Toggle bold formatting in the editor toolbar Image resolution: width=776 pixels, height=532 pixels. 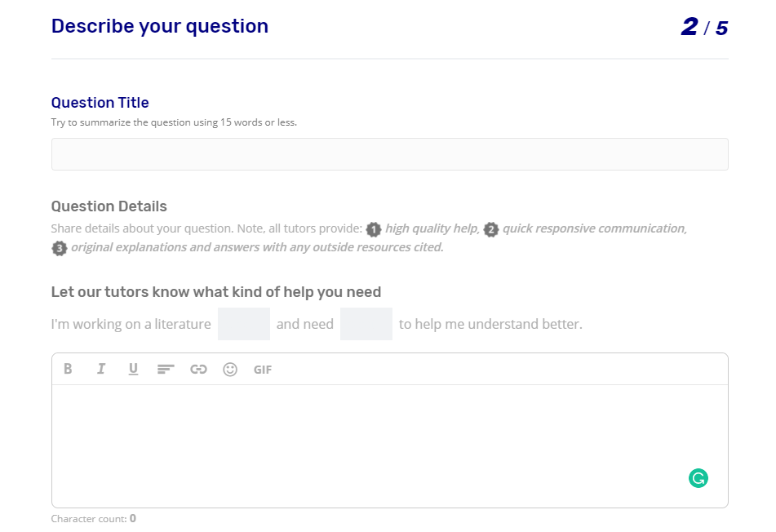coord(69,369)
